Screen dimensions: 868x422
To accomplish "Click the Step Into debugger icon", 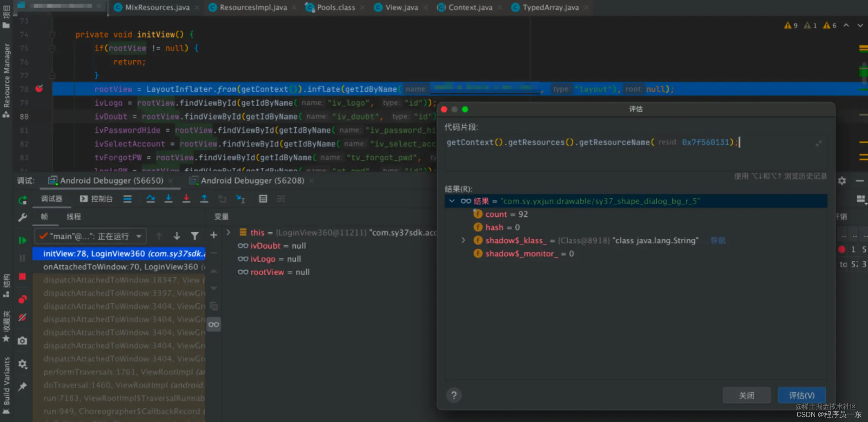I will 168,198.
